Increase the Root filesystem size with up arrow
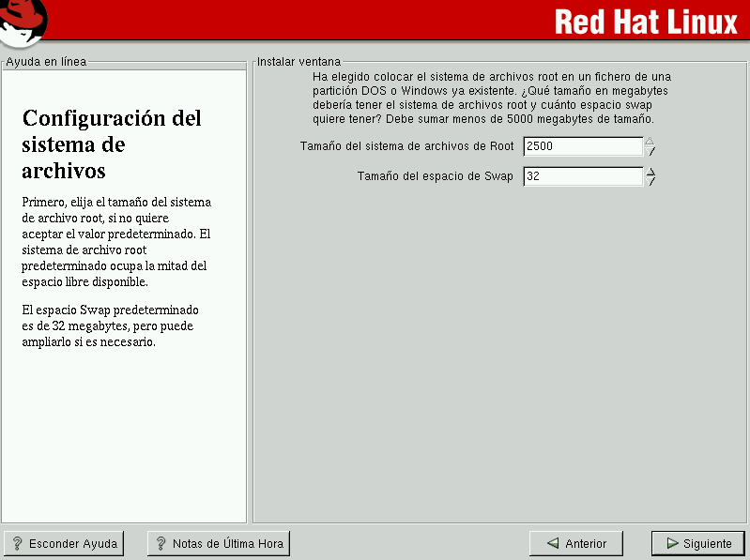This screenshot has width=750, height=560. (x=650, y=142)
